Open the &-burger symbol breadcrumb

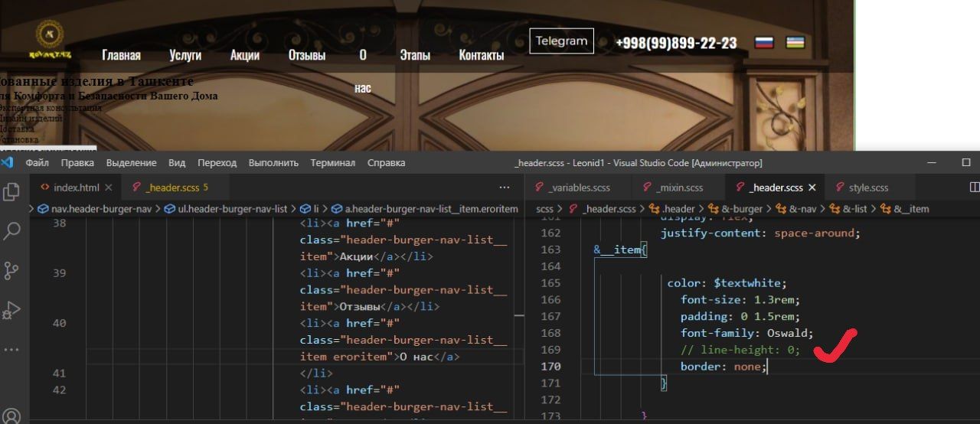[736, 208]
